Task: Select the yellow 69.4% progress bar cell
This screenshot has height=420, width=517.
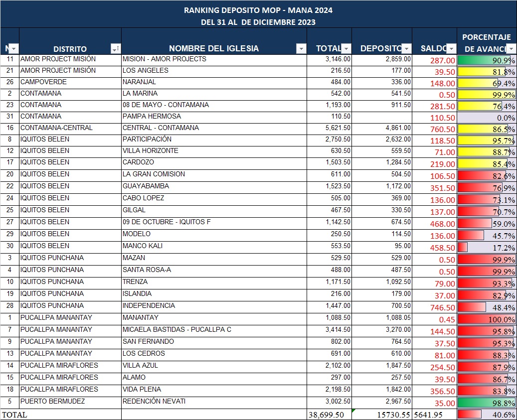Action: point(486,83)
